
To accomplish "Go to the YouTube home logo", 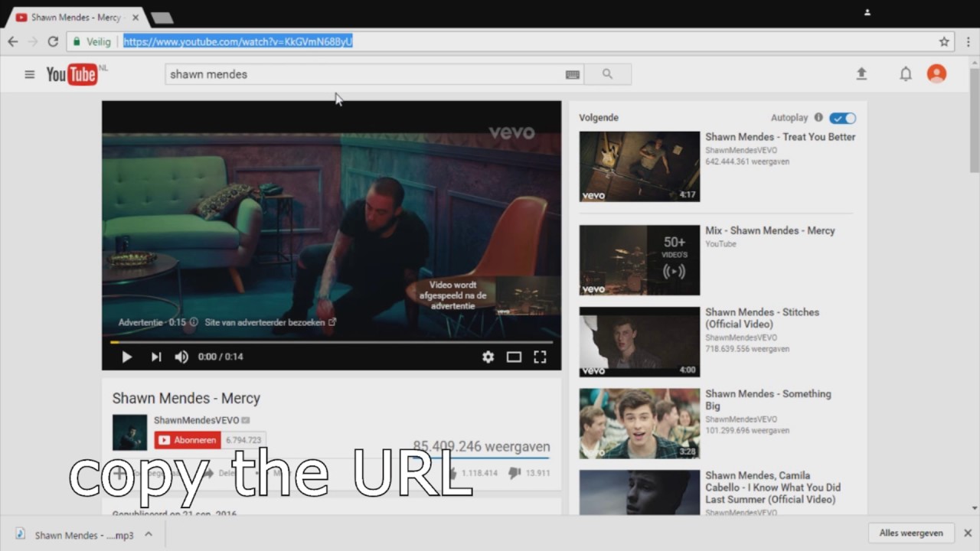I will [72, 74].
